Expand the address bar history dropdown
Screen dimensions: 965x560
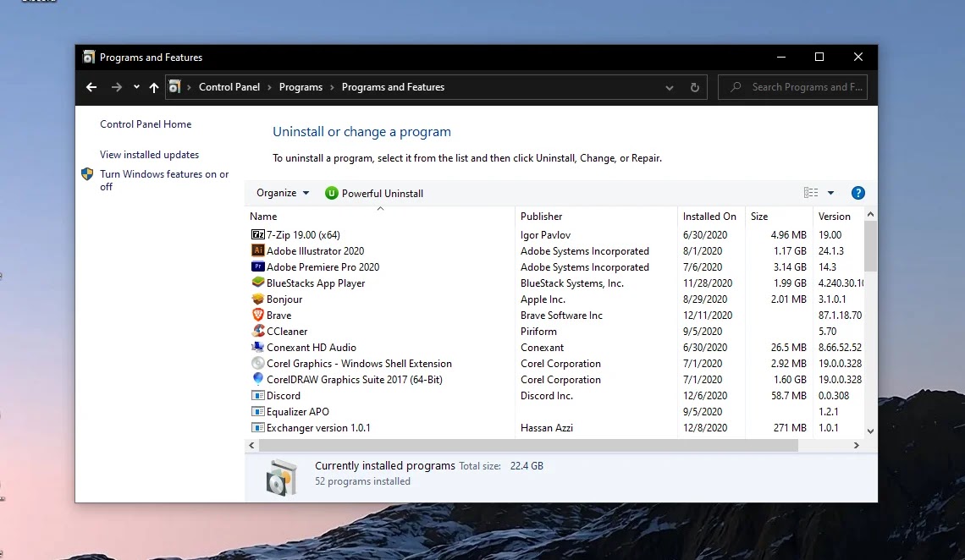pyautogui.click(x=669, y=87)
